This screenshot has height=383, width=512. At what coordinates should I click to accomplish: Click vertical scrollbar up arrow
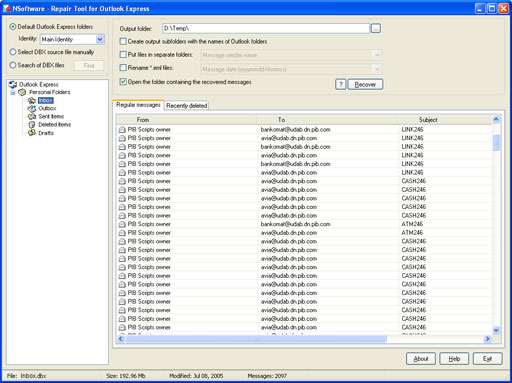[x=496, y=120]
